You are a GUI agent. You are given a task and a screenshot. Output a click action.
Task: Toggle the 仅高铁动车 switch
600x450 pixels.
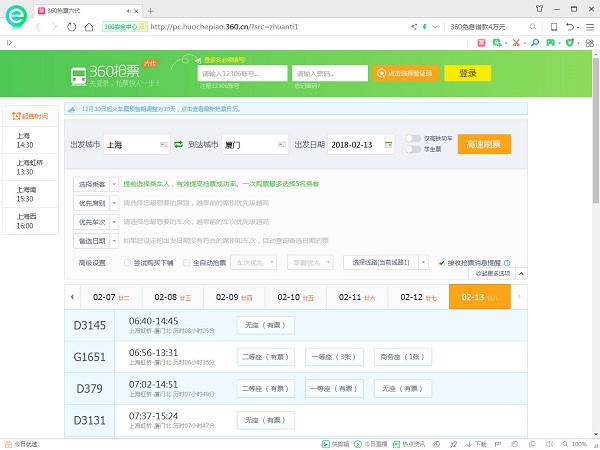(412, 138)
